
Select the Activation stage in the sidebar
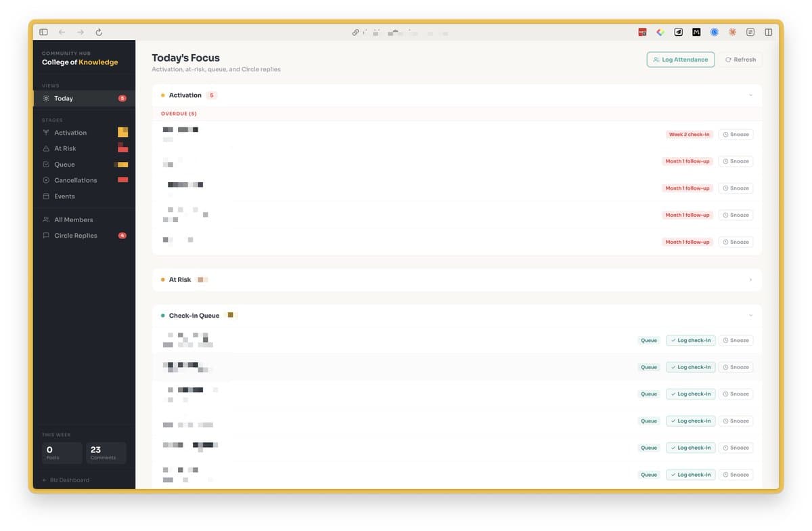(70, 132)
